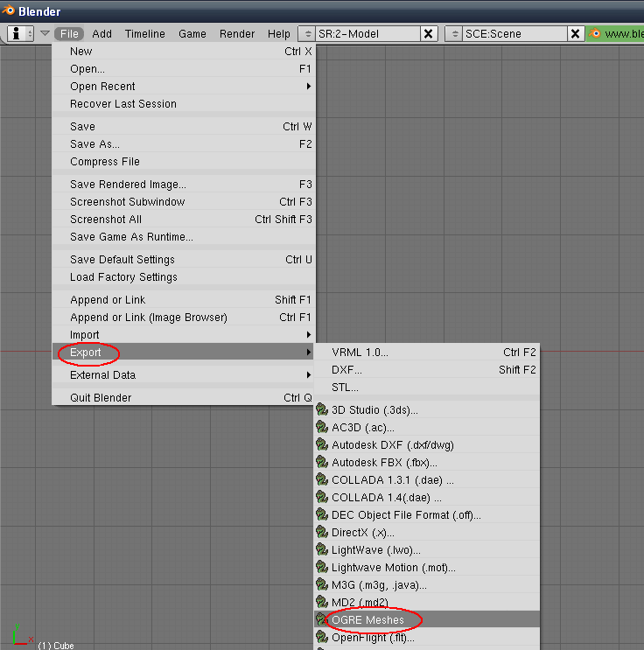
Task: Click the M3G (.m3g, .java) script icon
Action: (x=322, y=584)
